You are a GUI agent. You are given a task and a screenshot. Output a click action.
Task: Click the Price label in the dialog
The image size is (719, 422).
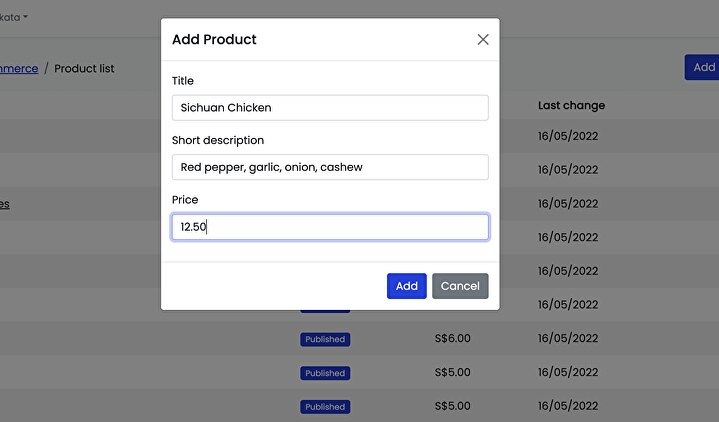click(x=185, y=200)
